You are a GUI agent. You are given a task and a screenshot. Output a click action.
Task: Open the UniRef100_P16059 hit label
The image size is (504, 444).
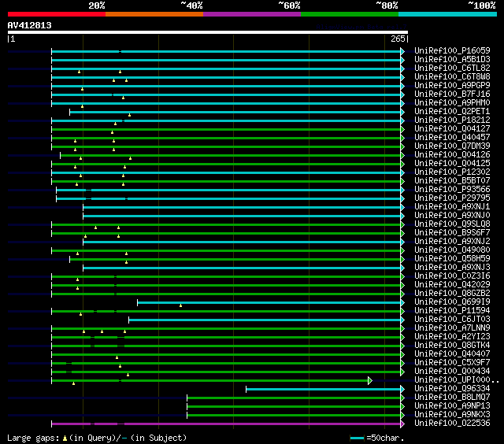tap(452, 51)
